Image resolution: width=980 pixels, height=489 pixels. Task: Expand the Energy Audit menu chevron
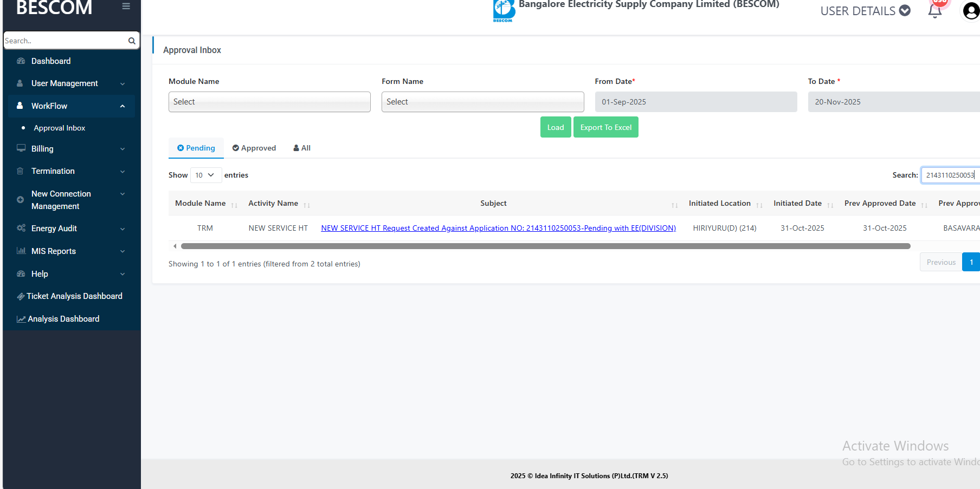coord(122,229)
